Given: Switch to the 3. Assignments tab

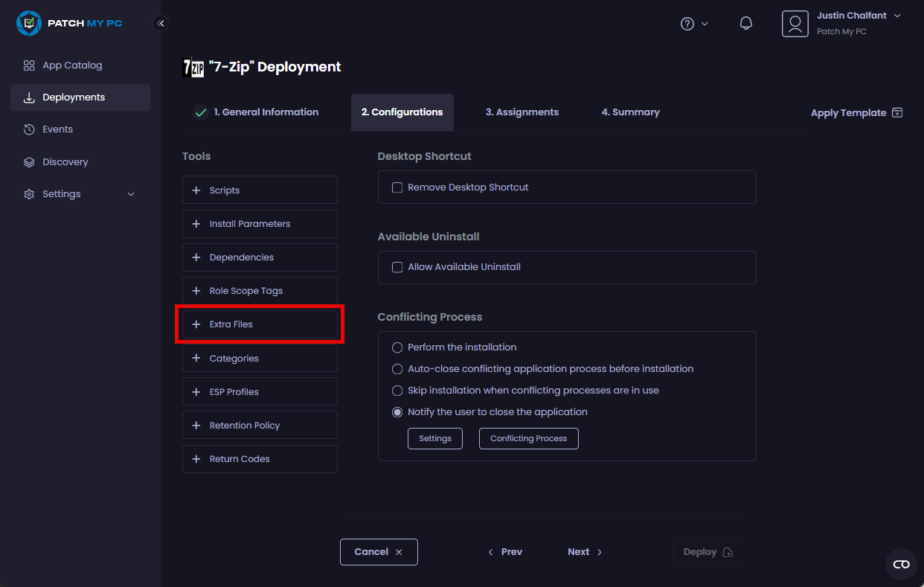Looking at the screenshot, I should (x=522, y=112).
